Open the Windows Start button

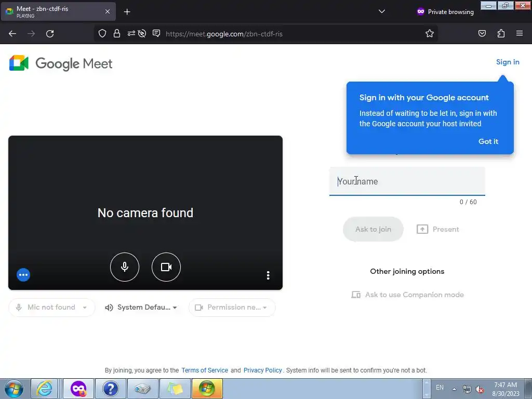14,389
